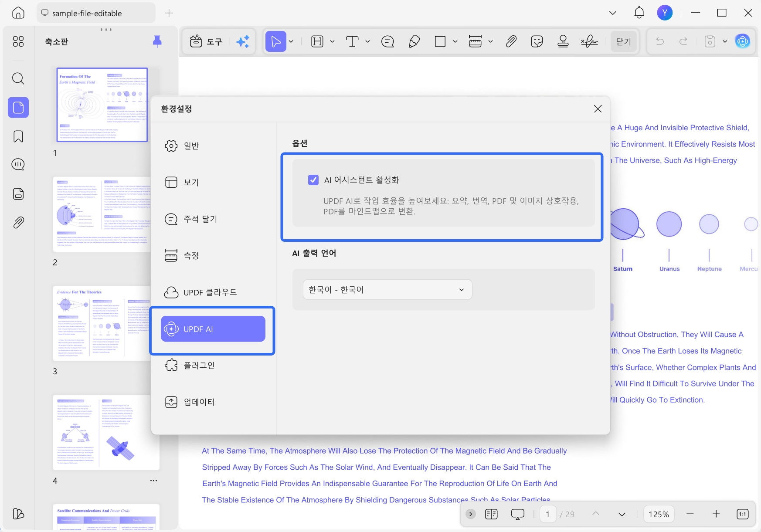The image size is (761, 532).
Task: Undo the last action
Action: [x=660, y=41]
